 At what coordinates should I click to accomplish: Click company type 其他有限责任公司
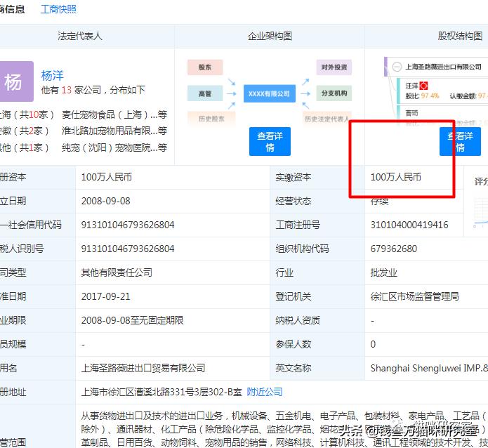coord(117,272)
